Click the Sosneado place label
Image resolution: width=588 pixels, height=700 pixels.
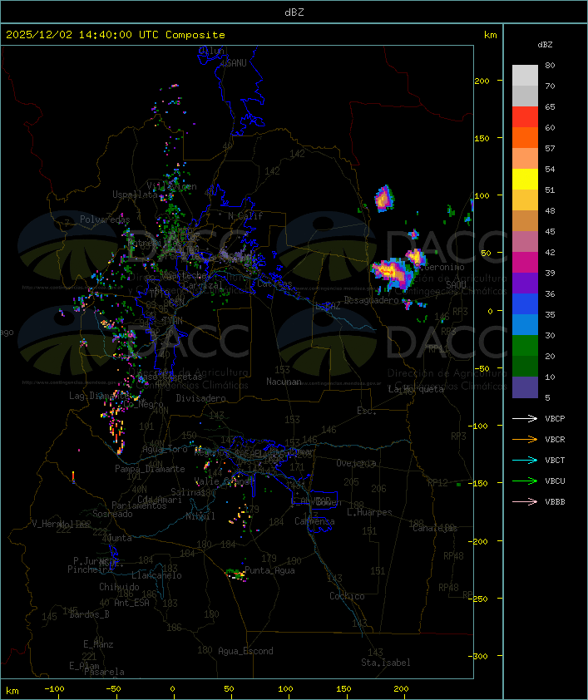tap(113, 514)
